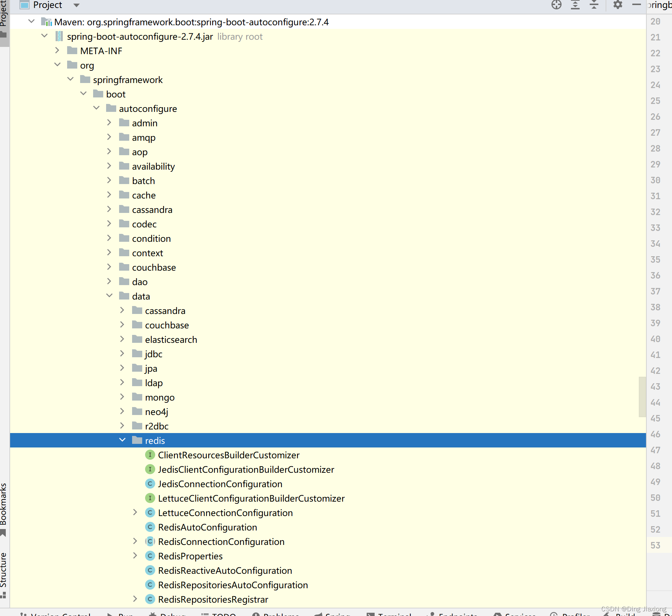
Task: Open the Project panel gear options
Action: [x=618, y=5]
